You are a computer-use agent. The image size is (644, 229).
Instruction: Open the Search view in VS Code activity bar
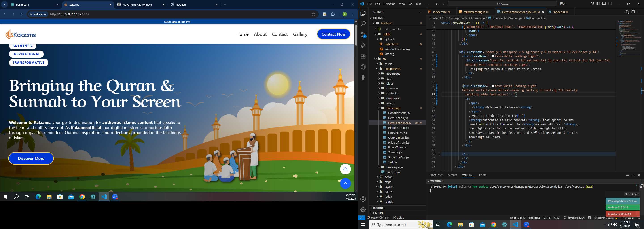[363, 24]
